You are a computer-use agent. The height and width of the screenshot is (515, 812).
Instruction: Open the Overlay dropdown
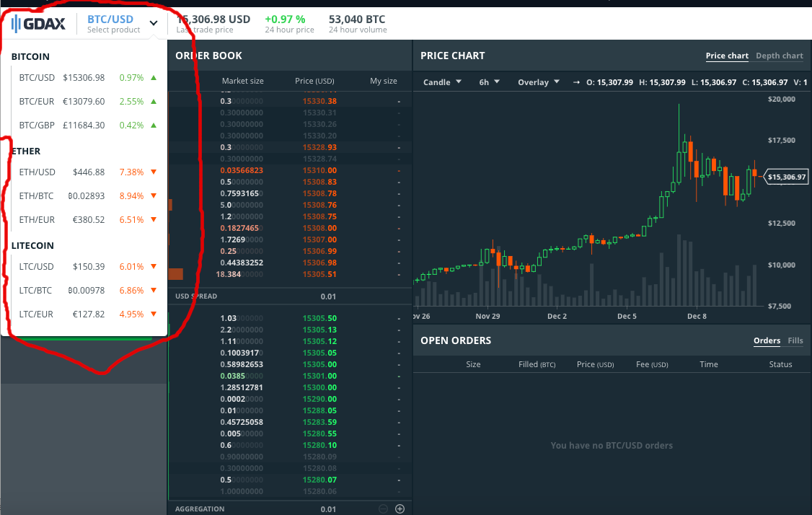tap(539, 82)
